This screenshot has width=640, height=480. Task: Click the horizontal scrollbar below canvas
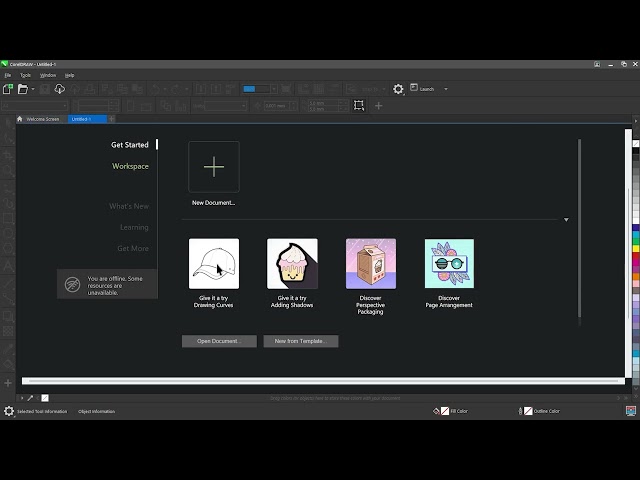pyautogui.click(x=323, y=381)
